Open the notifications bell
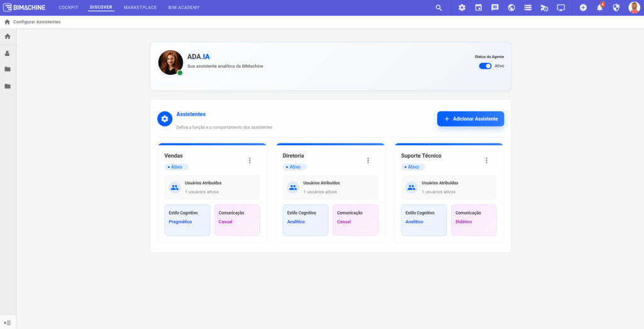This screenshot has height=329, width=644. [x=599, y=8]
